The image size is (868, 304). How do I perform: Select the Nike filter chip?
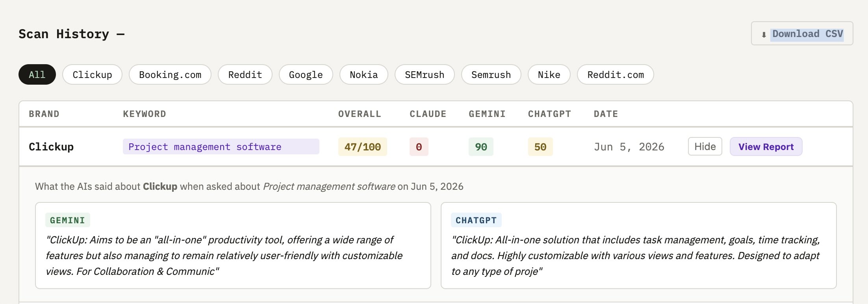[x=549, y=74]
